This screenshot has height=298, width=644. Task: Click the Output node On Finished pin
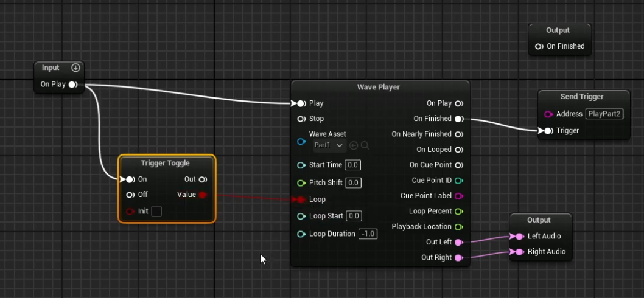(539, 46)
